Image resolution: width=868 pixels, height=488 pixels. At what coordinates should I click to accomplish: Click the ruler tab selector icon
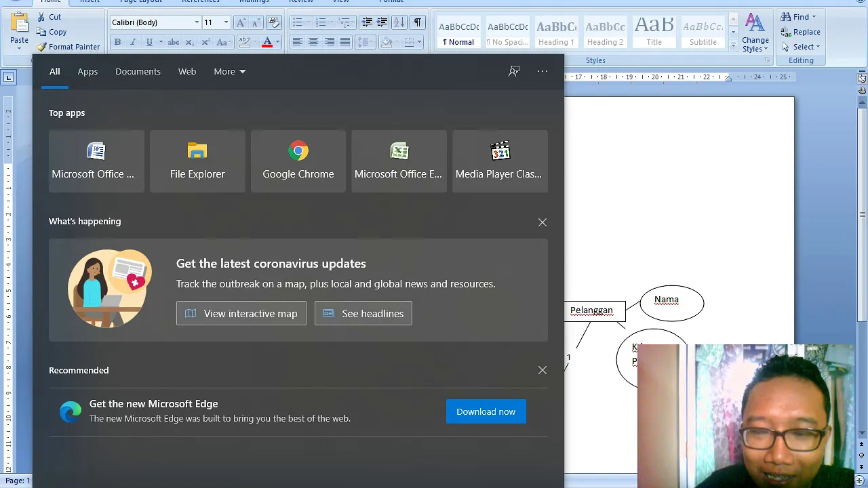coord(9,77)
